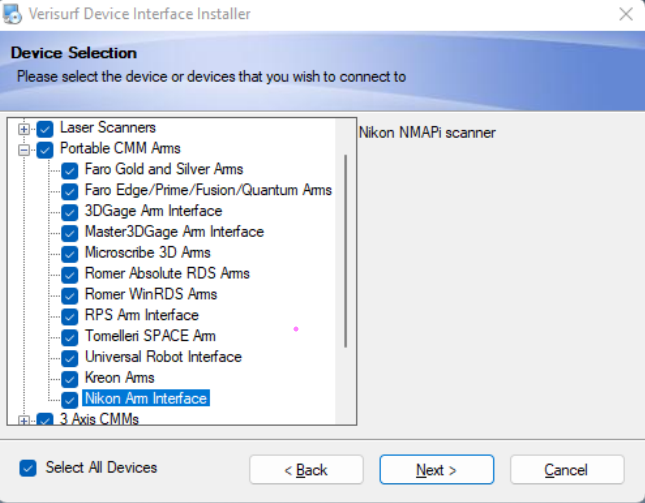The image size is (645, 503).
Task: Click the Verisurf installer title bar icon
Action: coord(12,14)
